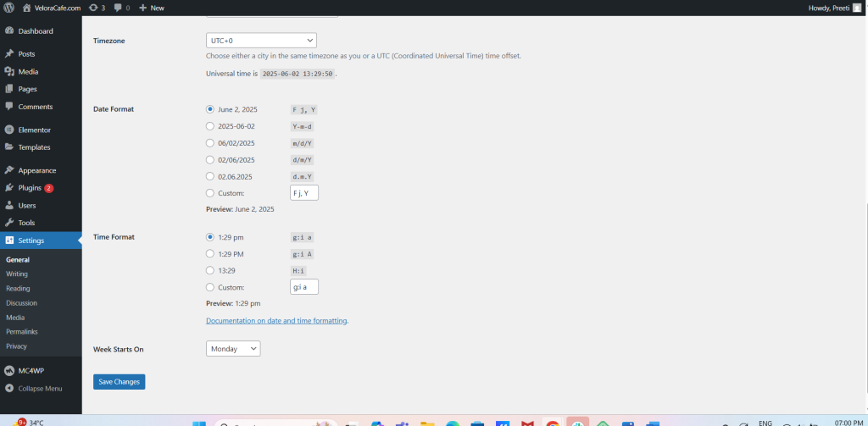Click the Settings menu item
The width and height of the screenshot is (868, 426).
[41, 241]
